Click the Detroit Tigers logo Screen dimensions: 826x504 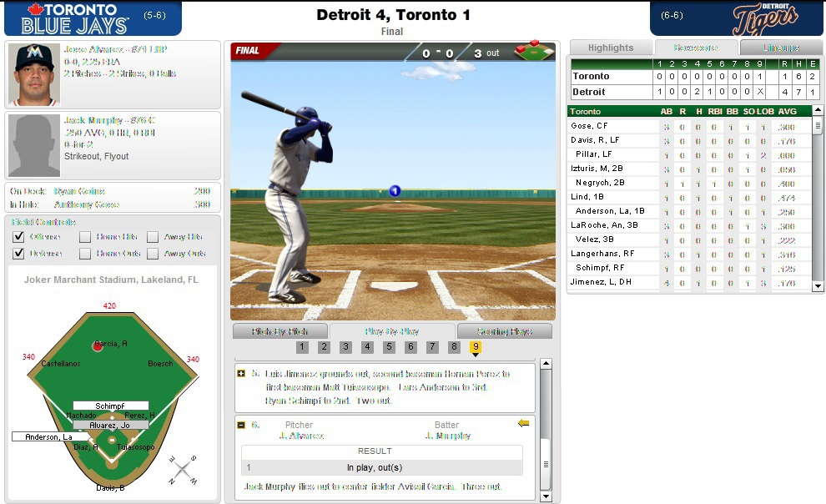pos(765,19)
